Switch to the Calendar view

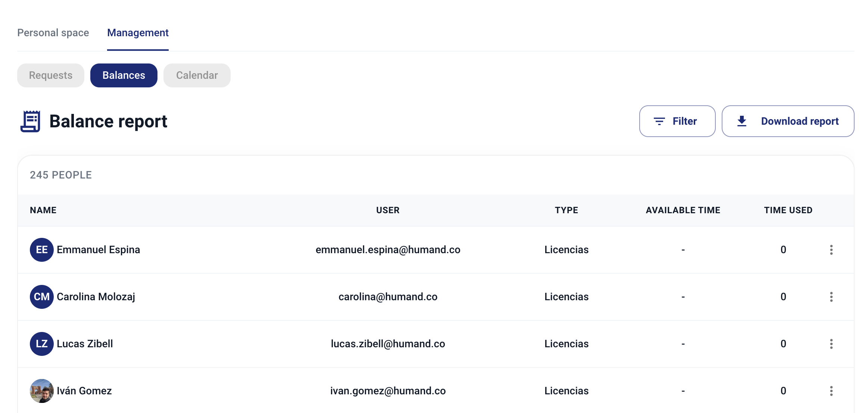197,75
